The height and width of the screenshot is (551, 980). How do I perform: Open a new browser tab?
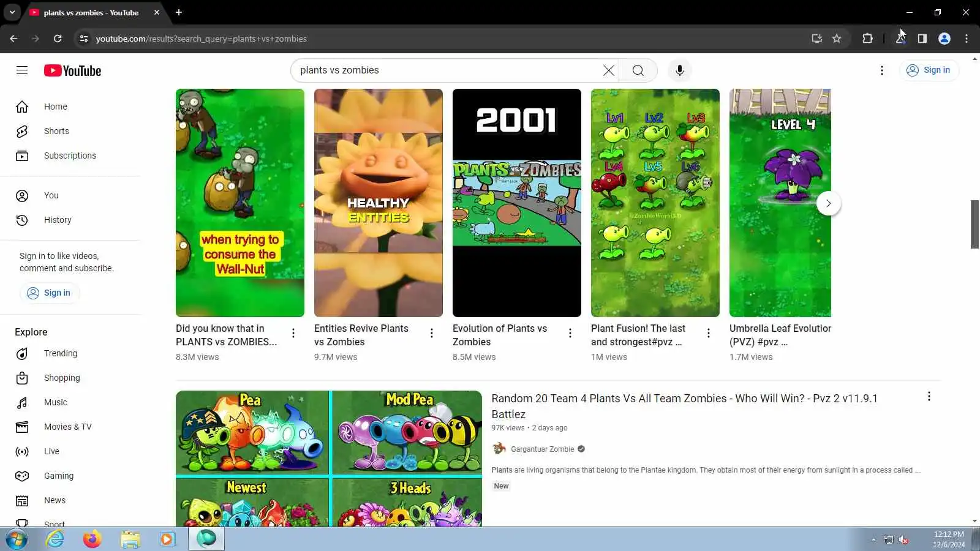coord(179,12)
